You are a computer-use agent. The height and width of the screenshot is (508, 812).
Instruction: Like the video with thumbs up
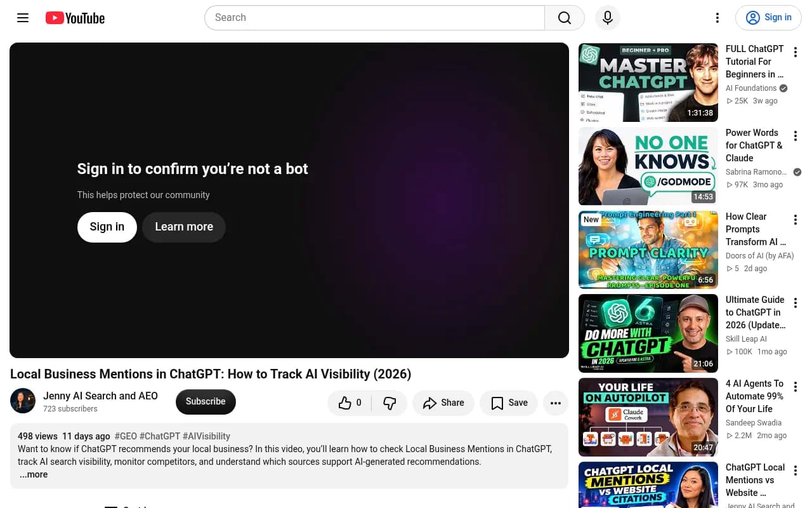[x=350, y=403]
